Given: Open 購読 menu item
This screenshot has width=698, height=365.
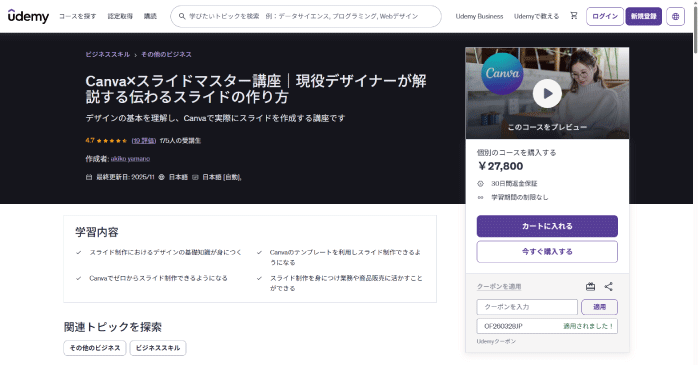Looking at the screenshot, I should click(150, 16).
